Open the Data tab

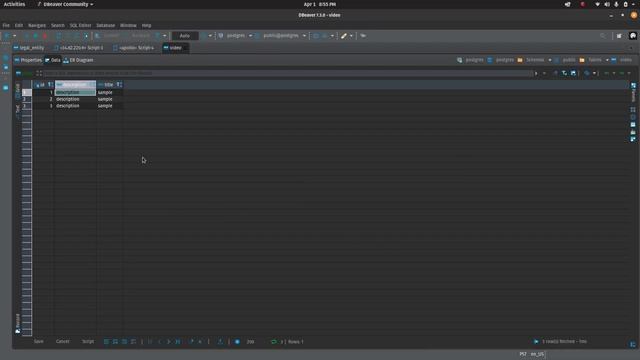(53, 60)
